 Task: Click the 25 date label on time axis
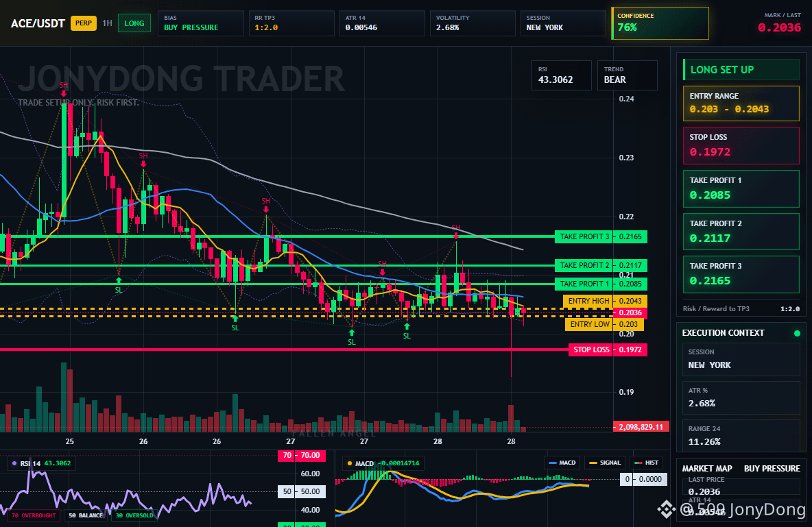coord(70,441)
